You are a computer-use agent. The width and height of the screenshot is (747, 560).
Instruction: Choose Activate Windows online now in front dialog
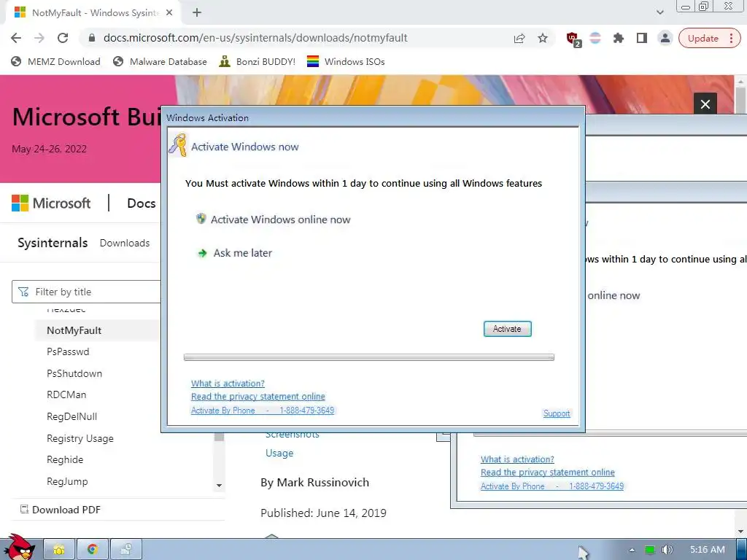pos(280,219)
